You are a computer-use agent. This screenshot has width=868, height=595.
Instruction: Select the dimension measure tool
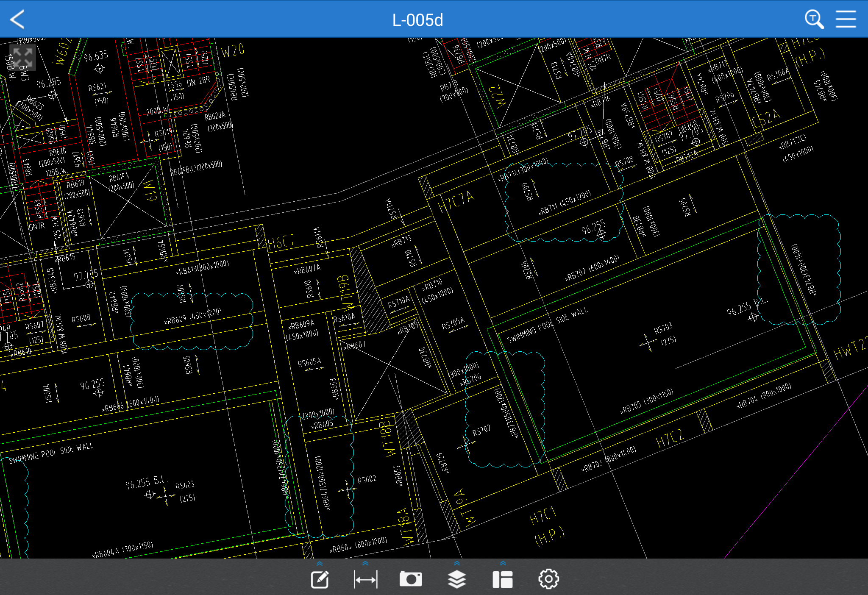coord(365,579)
